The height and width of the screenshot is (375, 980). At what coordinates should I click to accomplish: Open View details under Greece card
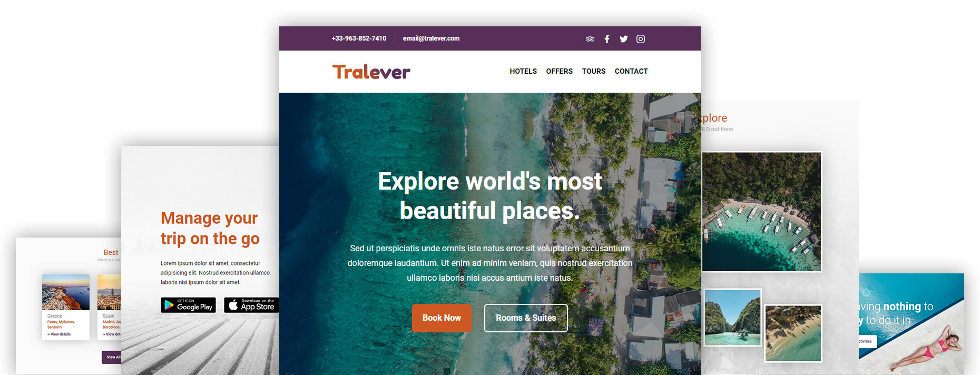point(59,334)
